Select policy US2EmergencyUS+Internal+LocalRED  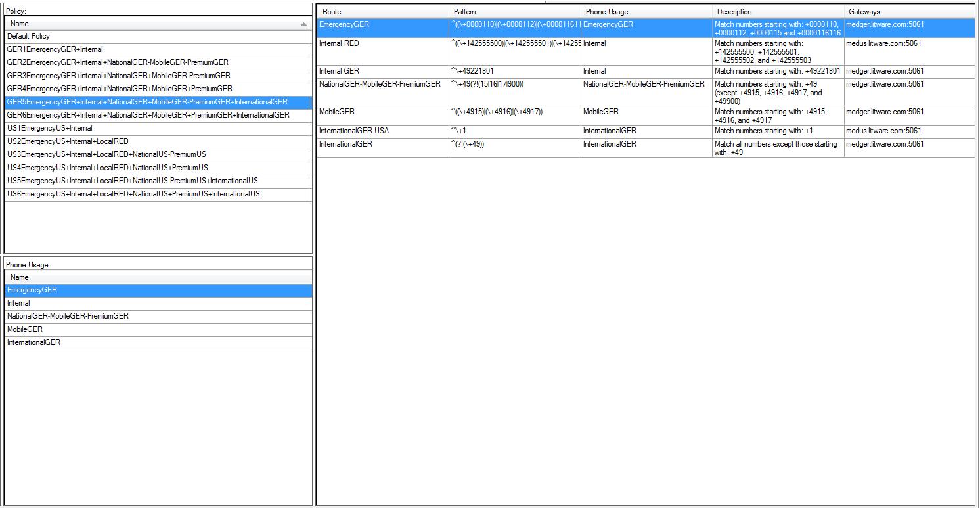pos(158,142)
